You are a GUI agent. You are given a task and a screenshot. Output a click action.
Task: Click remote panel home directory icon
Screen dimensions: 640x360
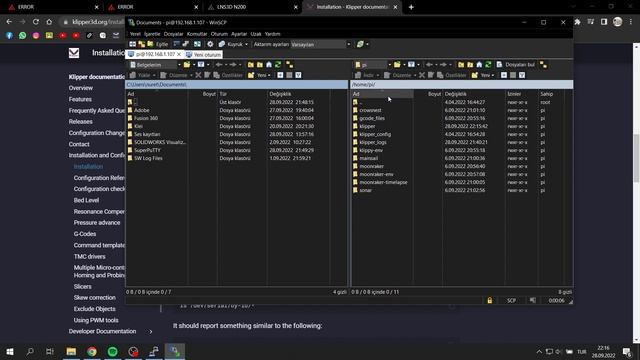(x=479, y=65)
